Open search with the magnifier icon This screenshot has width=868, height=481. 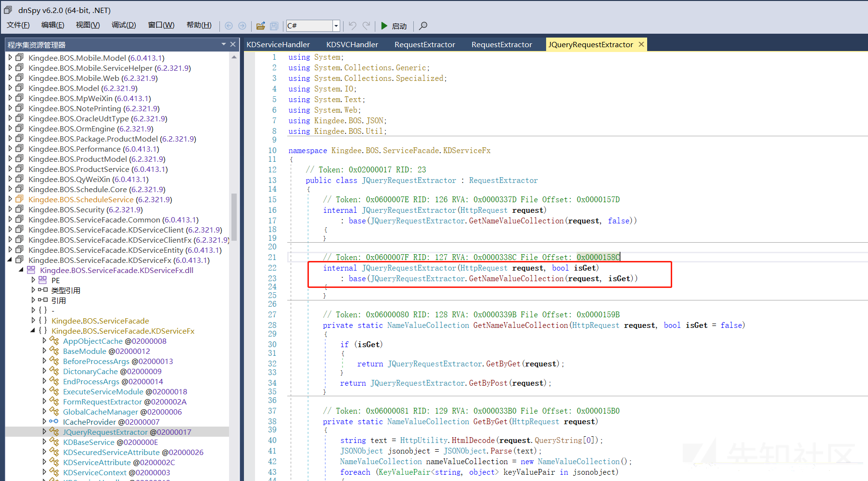pyautogui.click(x=423, y=26)
